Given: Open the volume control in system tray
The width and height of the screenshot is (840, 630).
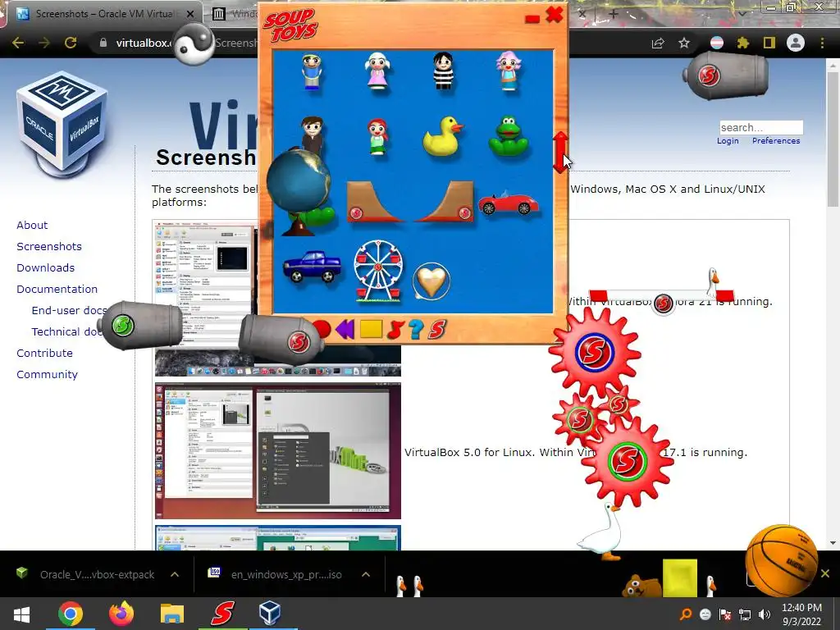Looking at the screenshot, I should click(x=765, y=614).
